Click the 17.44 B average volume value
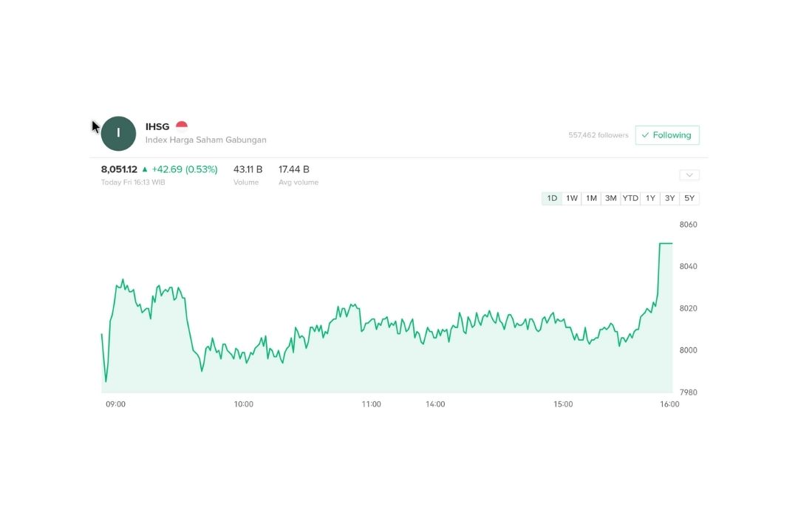Image resolution: width=798 pixels, height=532 pixels. click(x=293, y=169)
